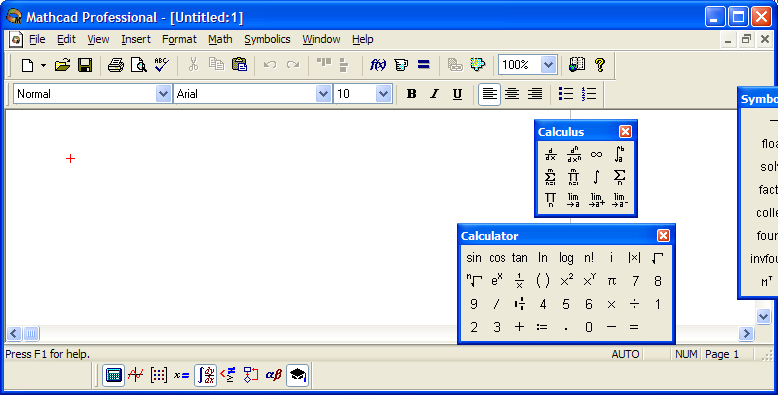Insert mixed number from Calculator palette
This screenshot has width=778, height=395.
(519, 304)
